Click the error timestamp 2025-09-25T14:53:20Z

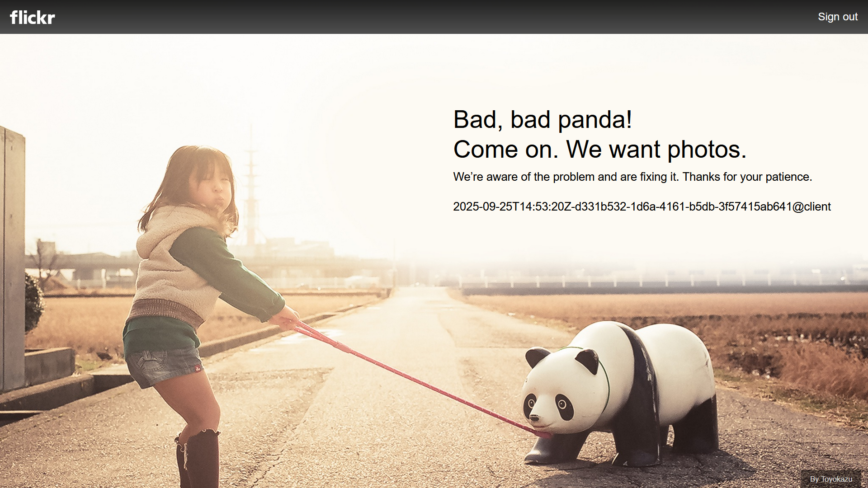(512, 206)
